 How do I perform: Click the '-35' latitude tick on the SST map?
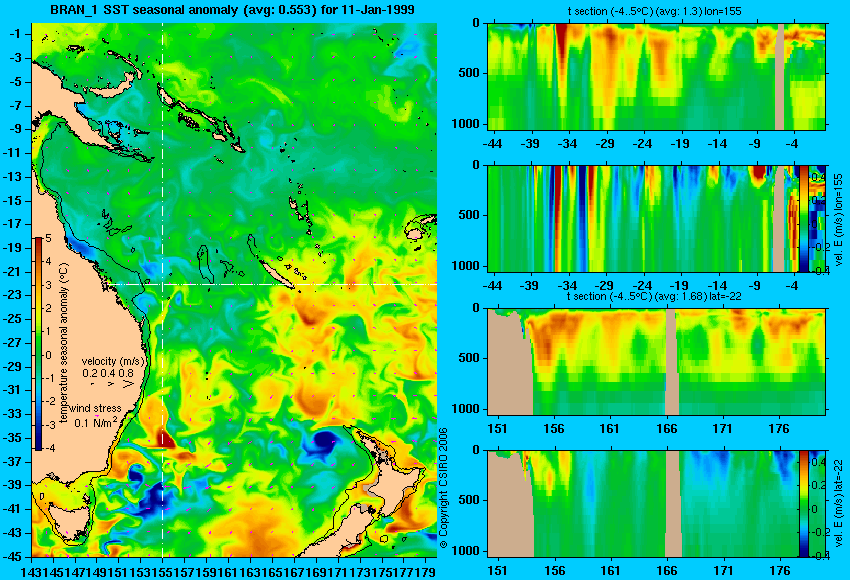click(13, 437)
